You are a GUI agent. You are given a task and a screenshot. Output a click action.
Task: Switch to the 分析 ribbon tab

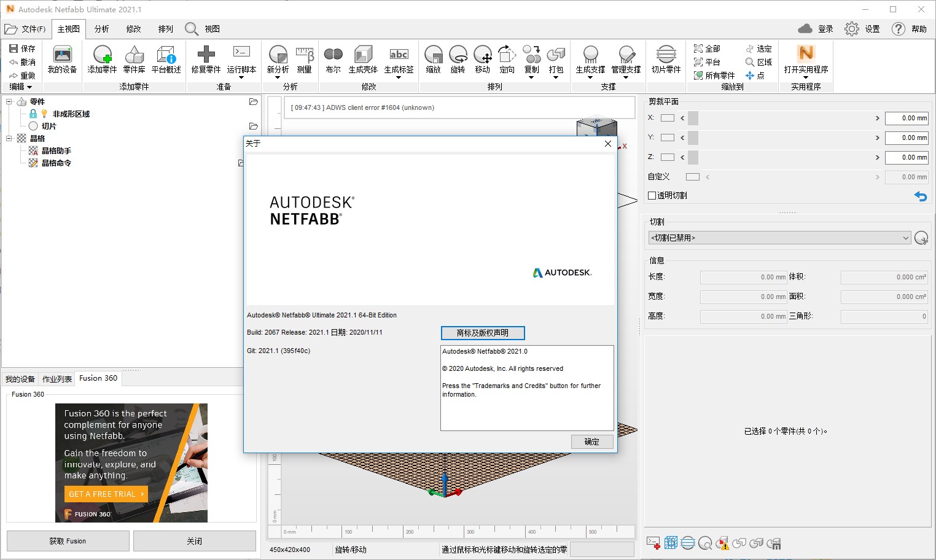click(101, 28)
